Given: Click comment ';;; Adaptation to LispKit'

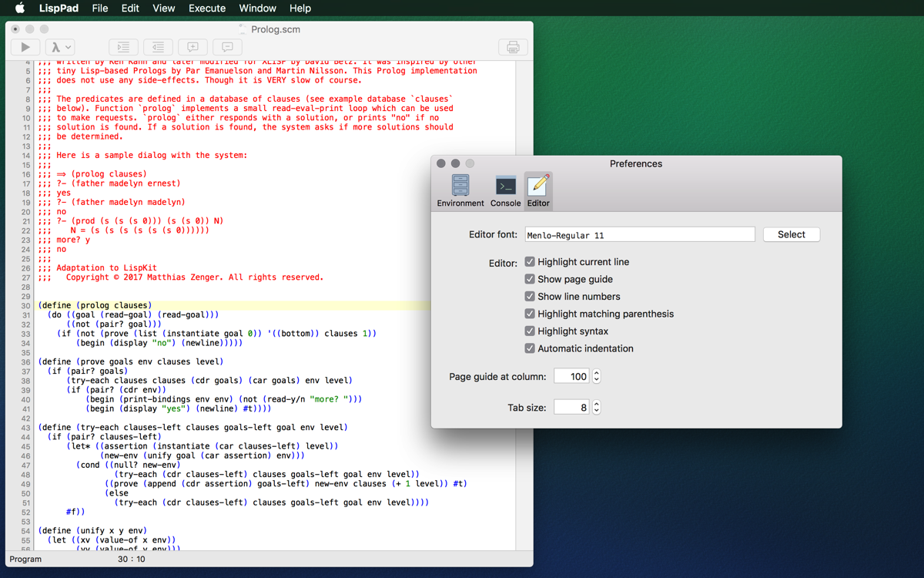Looking at the screenshot, I should click(97, 267).
